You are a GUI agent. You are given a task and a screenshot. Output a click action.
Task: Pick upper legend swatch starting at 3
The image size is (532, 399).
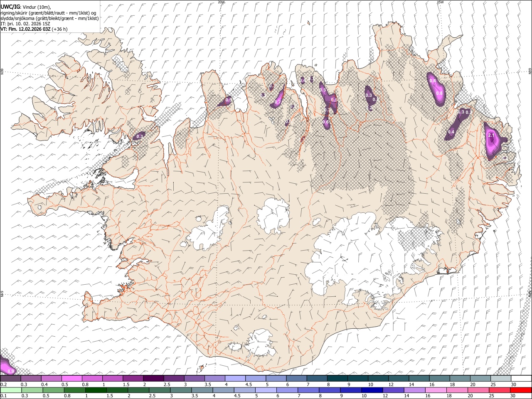point(194,379)
